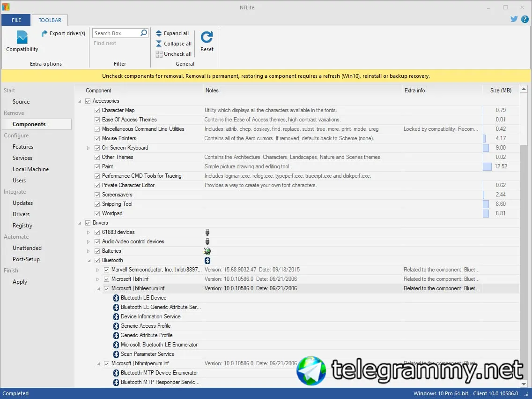532x399 pixels.
Task: Collapse the Drivers tree group
Action: click(80, 223)
